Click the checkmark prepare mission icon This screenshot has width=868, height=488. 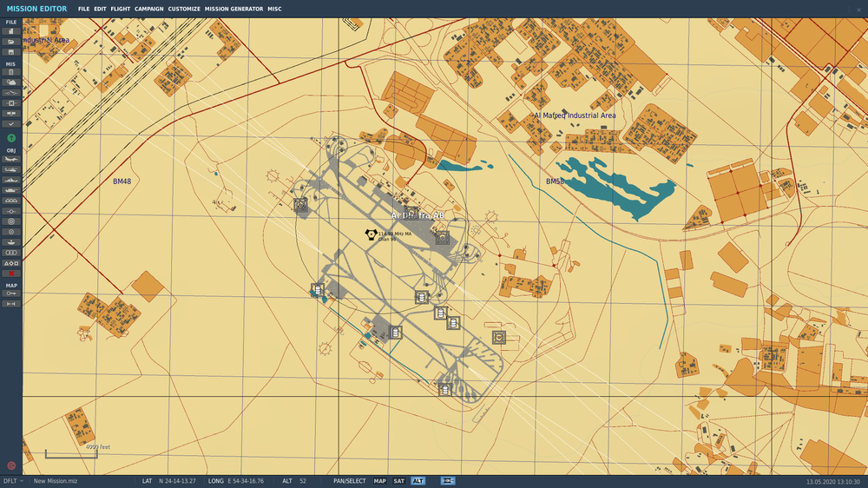coord(11,124)
